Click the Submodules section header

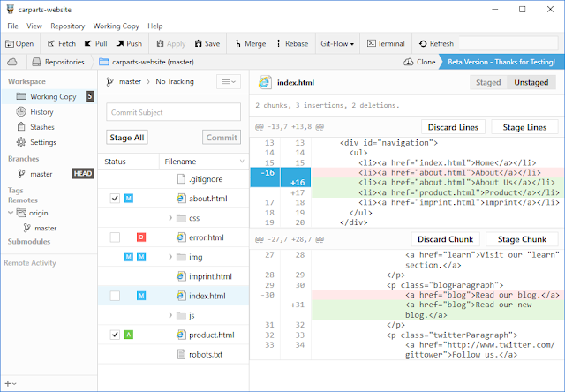(29, 241)
